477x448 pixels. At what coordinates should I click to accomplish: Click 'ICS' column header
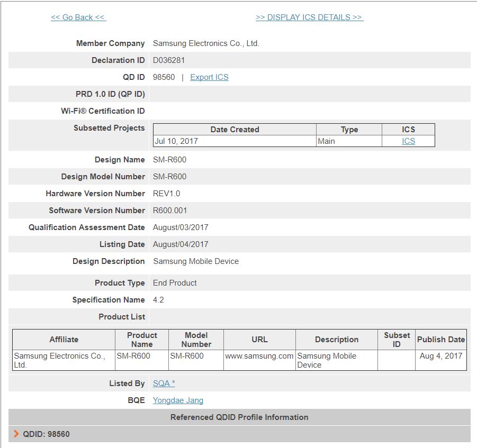click(x=408, y=130)
